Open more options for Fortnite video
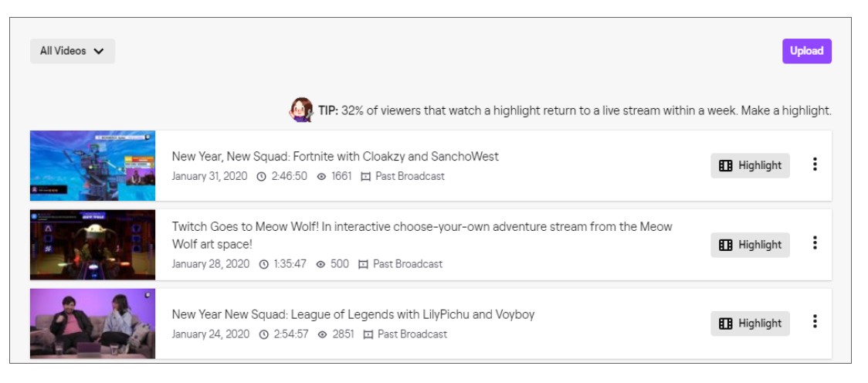The image size is (868, 383). (x=814, y=164)
